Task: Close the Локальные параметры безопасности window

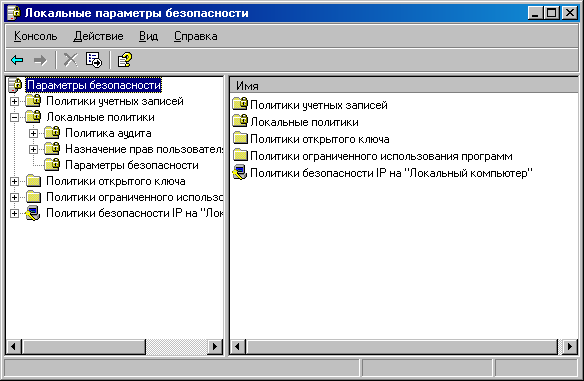Action: click(x=570, y=13)
